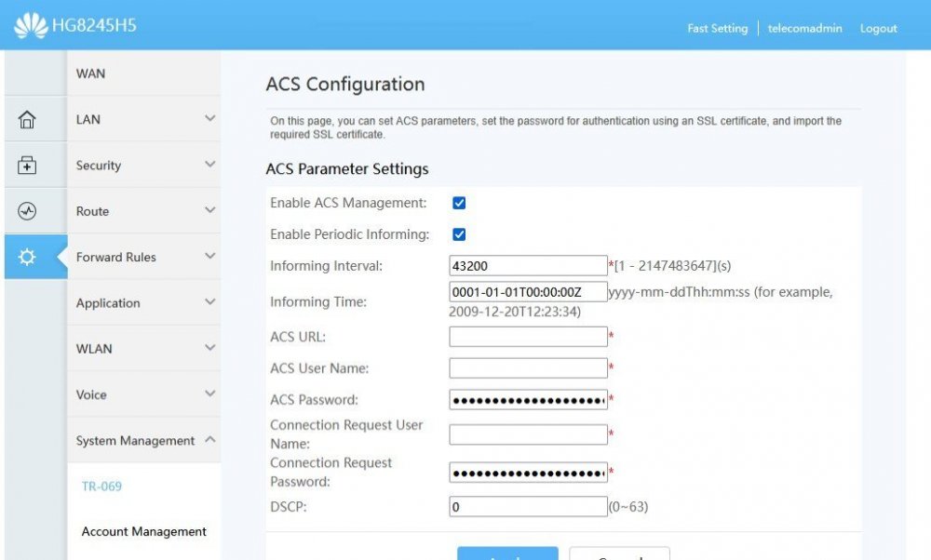The image size is (931, 560).
Task: Select TR-069 in the System Management submenu
Action: tap(101, 487)
